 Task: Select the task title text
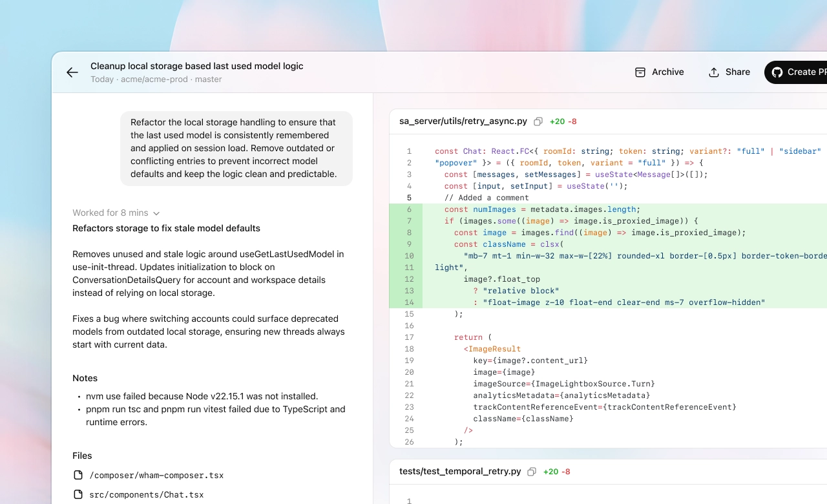tap(196, 66)
